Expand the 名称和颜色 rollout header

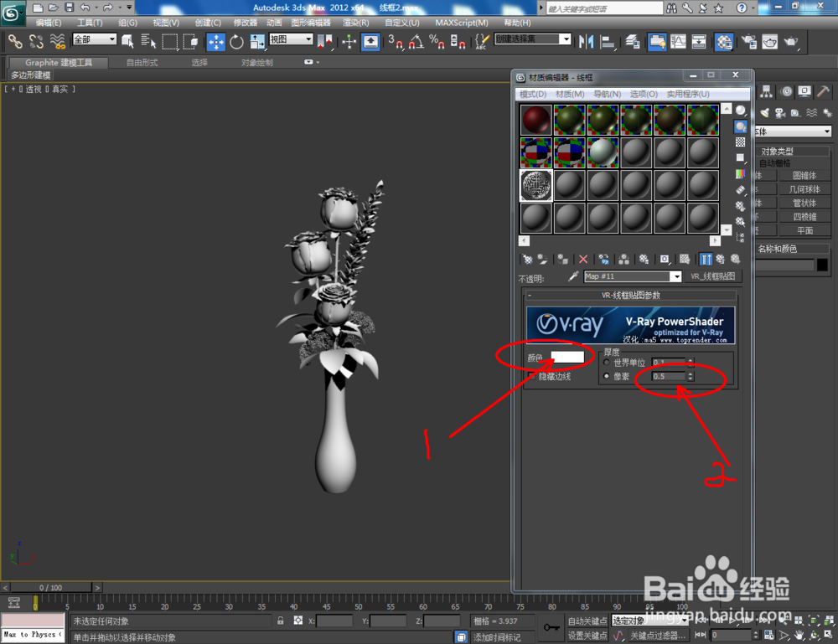[x=792, y=249]
